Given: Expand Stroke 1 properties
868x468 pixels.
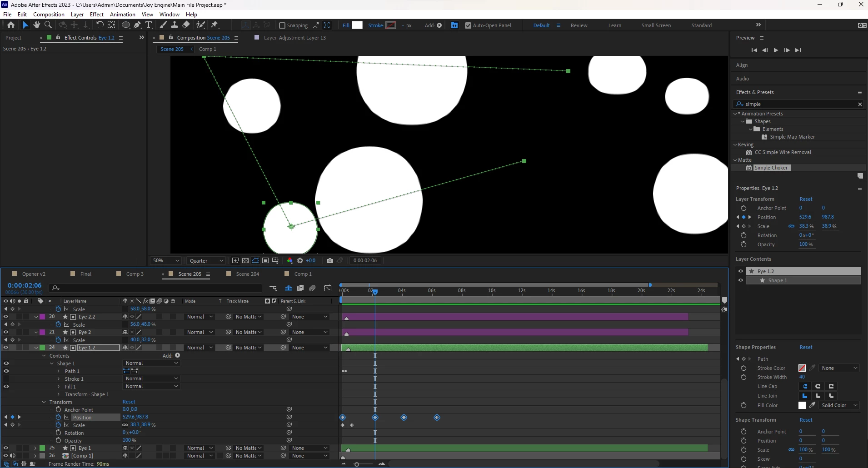Looking at the screenshot, I should [x=59, y=379].
